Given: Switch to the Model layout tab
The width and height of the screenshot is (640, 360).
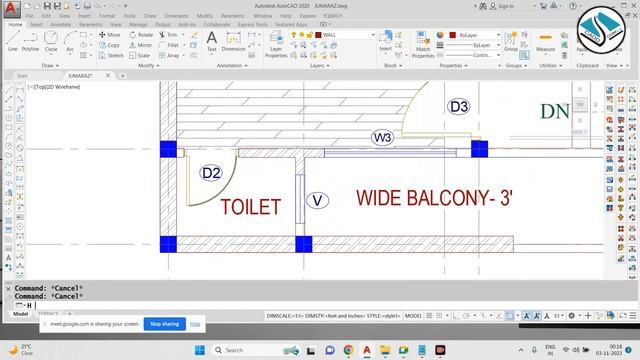Looking at the screenshot, I should pyautogui.click(x=20, y=314).
